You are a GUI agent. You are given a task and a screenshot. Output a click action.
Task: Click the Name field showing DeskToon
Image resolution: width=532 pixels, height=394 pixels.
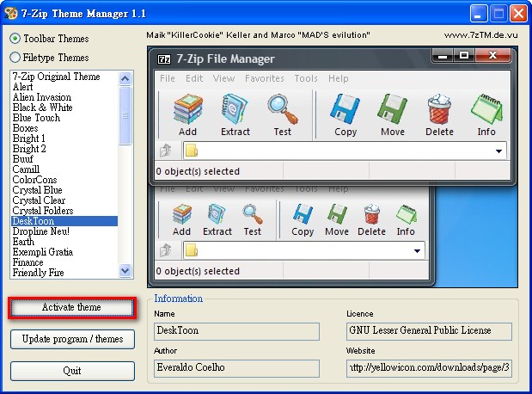coord(236,331)
